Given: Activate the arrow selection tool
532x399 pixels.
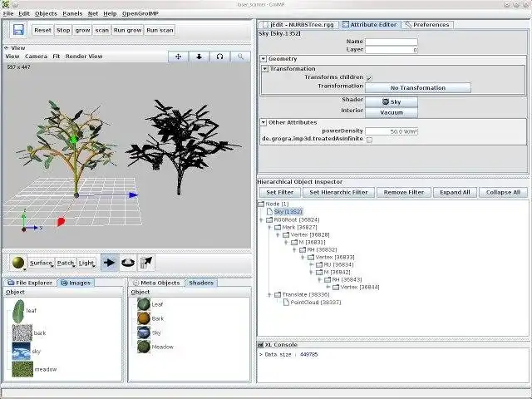Looking at the screenshot, I should tap(109, 263).
